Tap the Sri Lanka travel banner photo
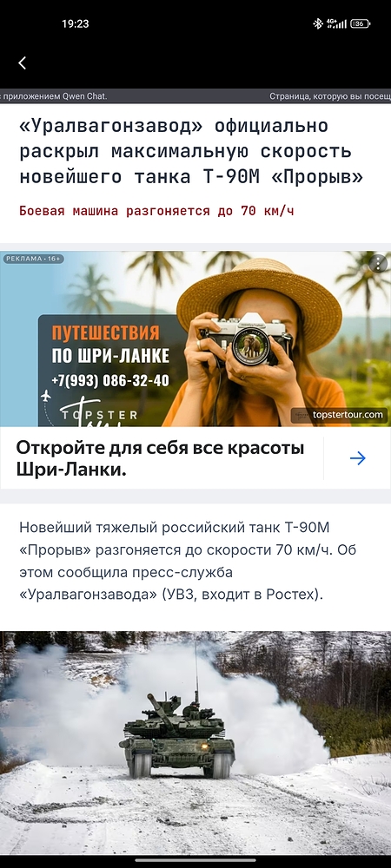391x868 pixels. pos(195,339)
